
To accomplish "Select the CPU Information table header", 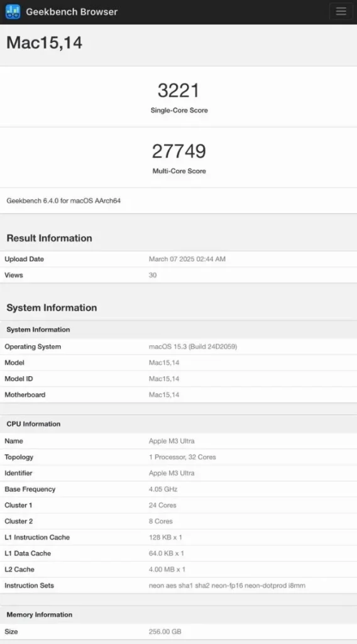I will click(x=33, y=424).
